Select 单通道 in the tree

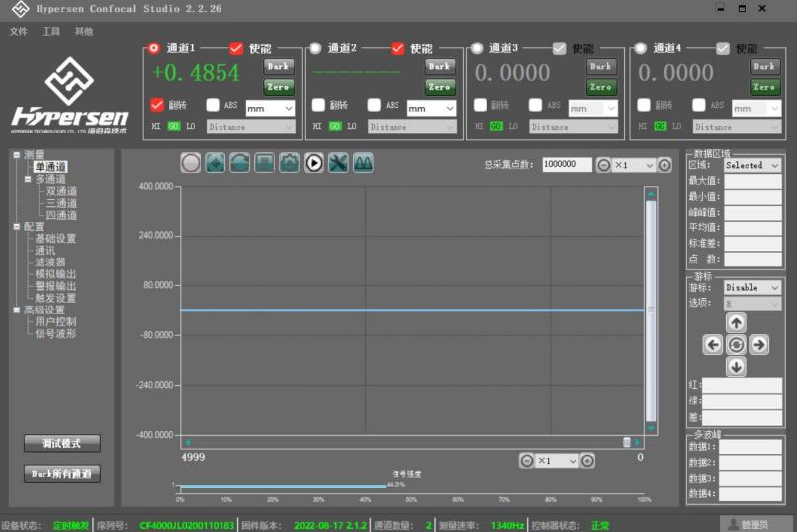[50, 167]
